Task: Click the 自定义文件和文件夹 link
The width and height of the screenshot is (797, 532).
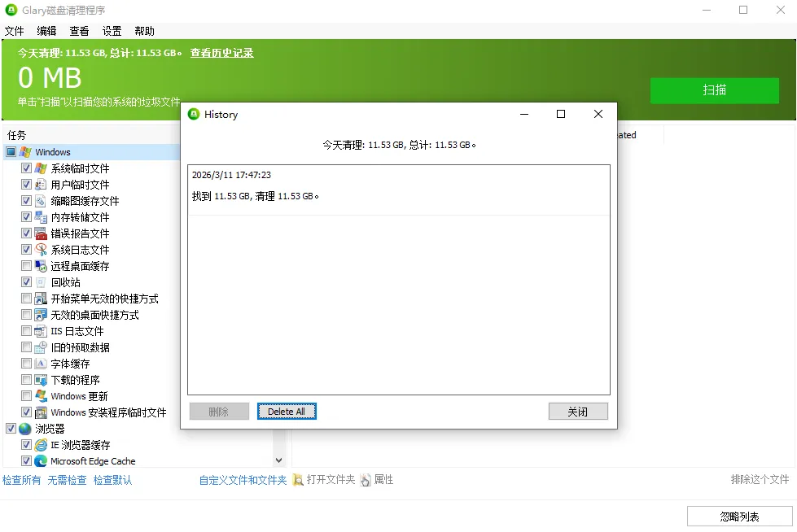Action: pyautogui.click(x=243, y=480)
